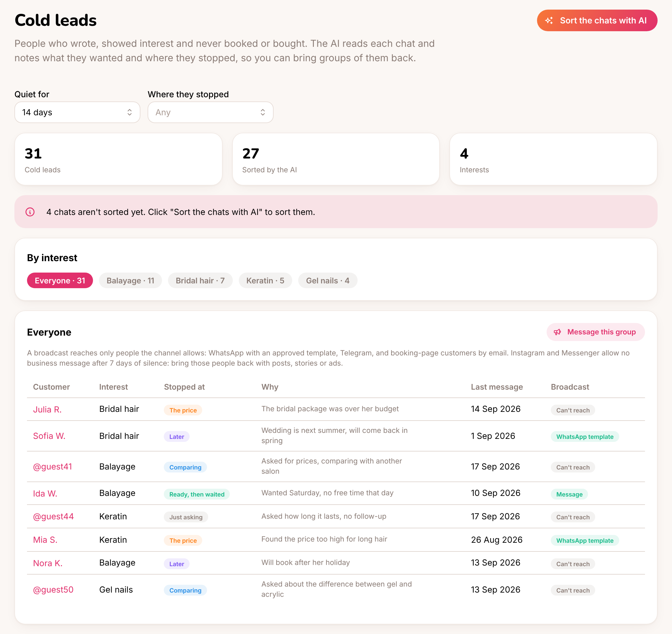Open the Quiet for dropdown
Viewport: 672px width, 634px height.
coord(77,112)
